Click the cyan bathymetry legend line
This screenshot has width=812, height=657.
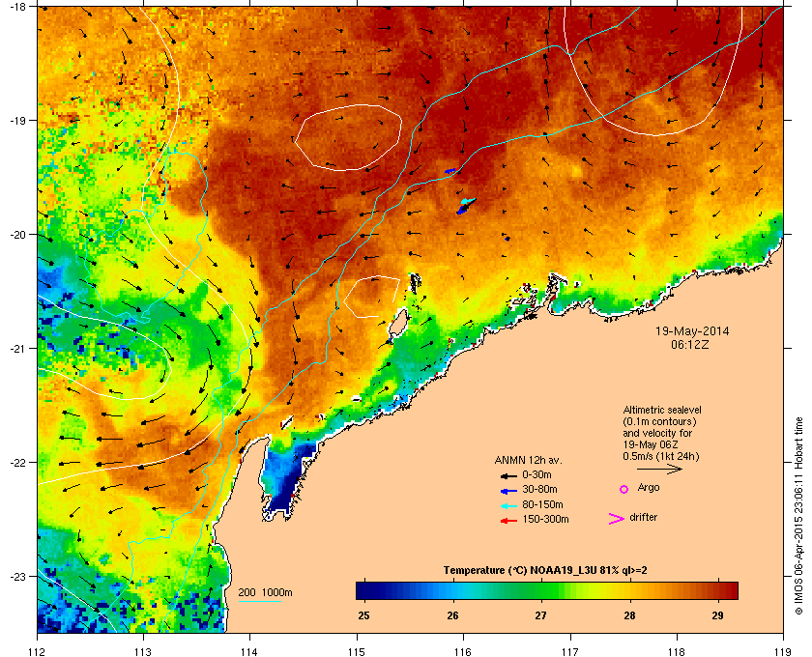(259, 601)
